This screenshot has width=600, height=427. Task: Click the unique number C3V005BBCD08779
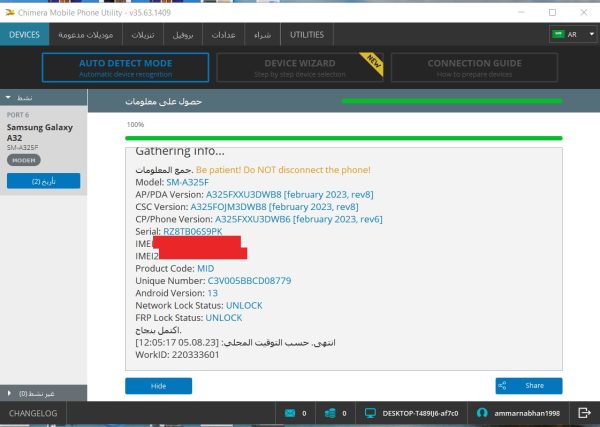click(x=249, y=280)
